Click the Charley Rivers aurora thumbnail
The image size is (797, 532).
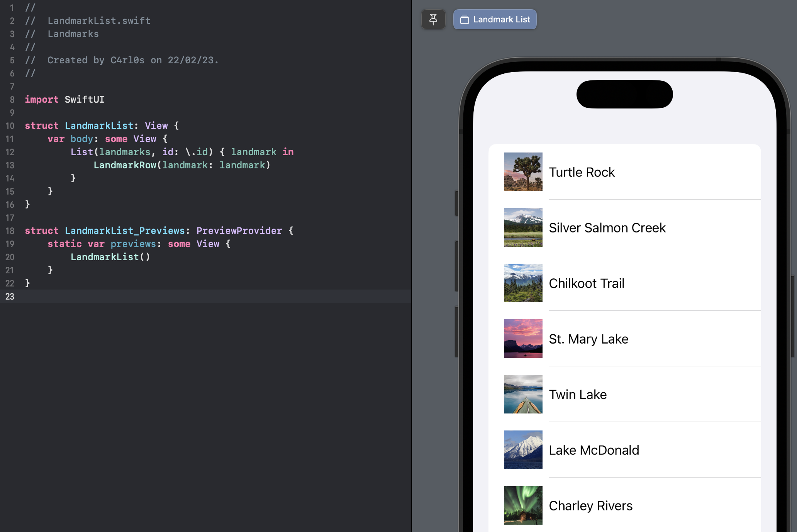[523, 505]
